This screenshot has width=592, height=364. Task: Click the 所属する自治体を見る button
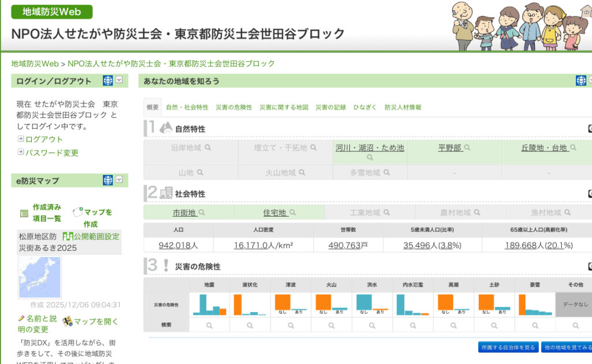tap(507, 347)
